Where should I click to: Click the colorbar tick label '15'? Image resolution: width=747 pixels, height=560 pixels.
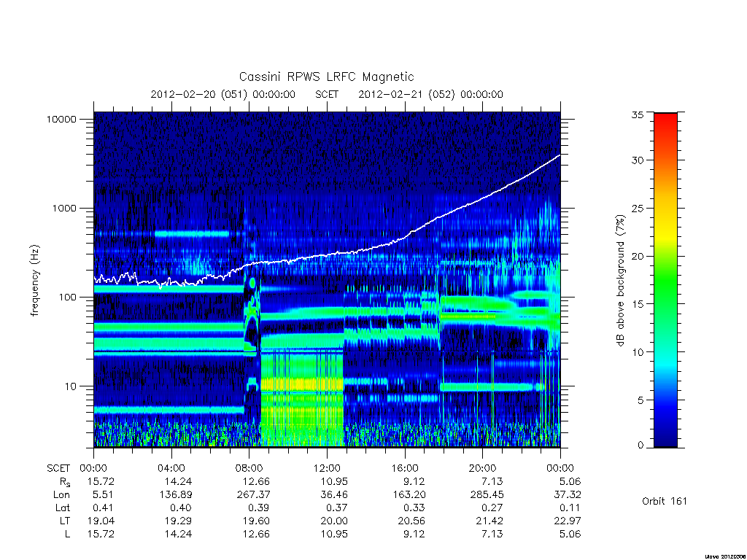coord(637,304)
